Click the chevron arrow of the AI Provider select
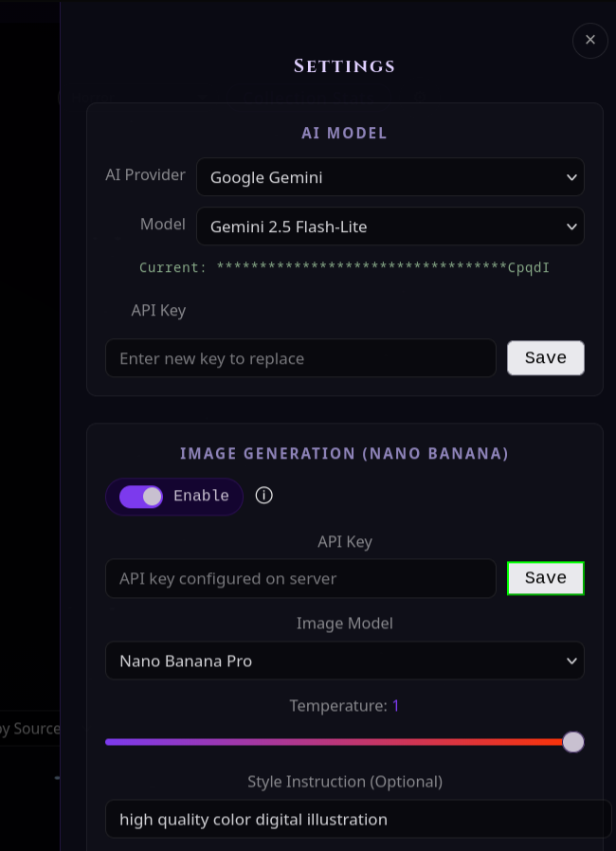The image size is (616, 851). coord(571,177)
